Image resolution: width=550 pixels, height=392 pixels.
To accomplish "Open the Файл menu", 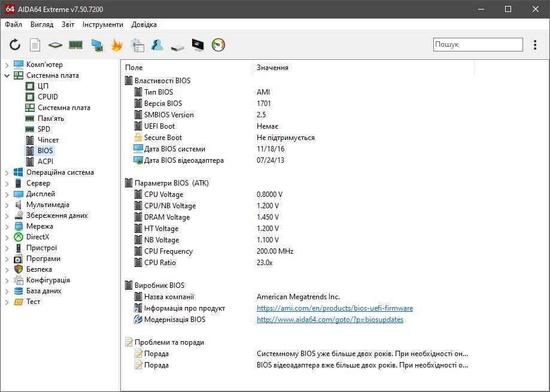I will pyautogui.click(x=13, y=25).
